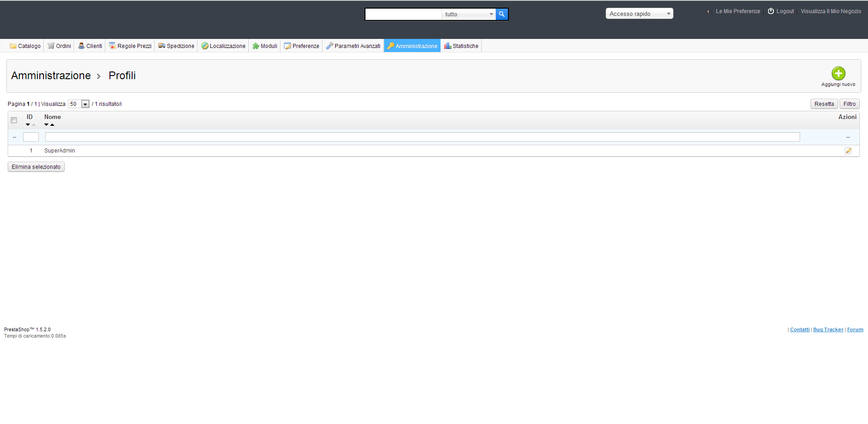This screenshot has width=868, height=424.
Task: Open the Forum footer link
Action: click(855, 329)
